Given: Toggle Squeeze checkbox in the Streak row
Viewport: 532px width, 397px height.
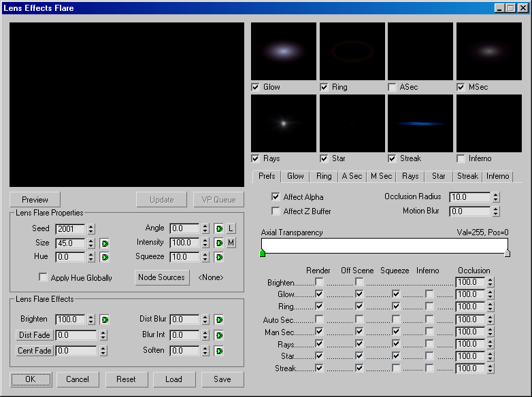Looking at the screenshot, I should click(x=396, y=368).
